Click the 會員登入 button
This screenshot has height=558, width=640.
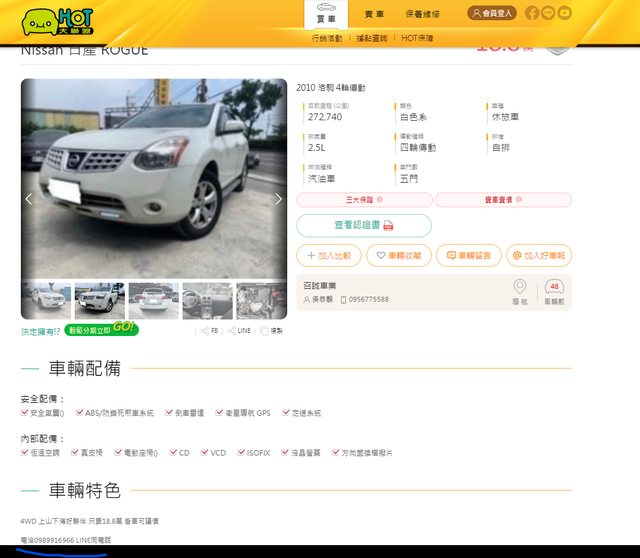point(491,13)
